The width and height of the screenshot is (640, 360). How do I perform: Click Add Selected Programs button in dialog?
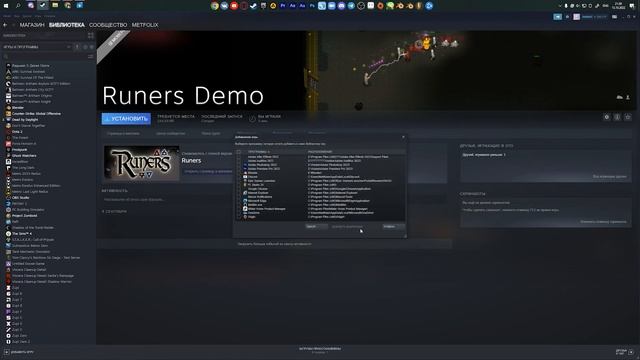(x=347, y=227)
